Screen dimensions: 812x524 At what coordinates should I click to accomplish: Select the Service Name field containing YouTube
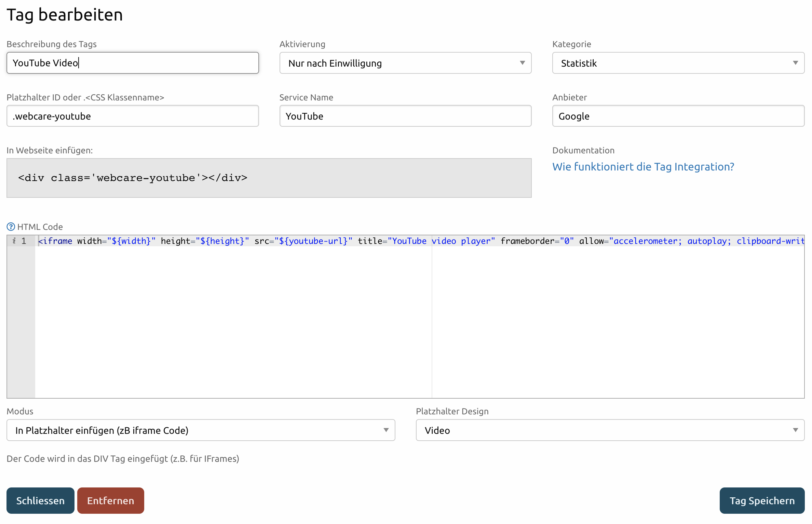click(405, 116)
